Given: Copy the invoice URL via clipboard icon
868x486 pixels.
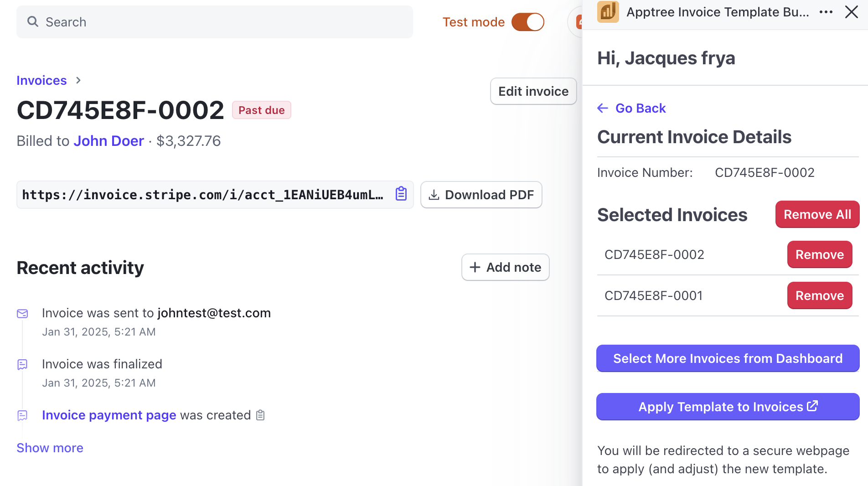Looking at the screenshot, I should tap(401, 193).
